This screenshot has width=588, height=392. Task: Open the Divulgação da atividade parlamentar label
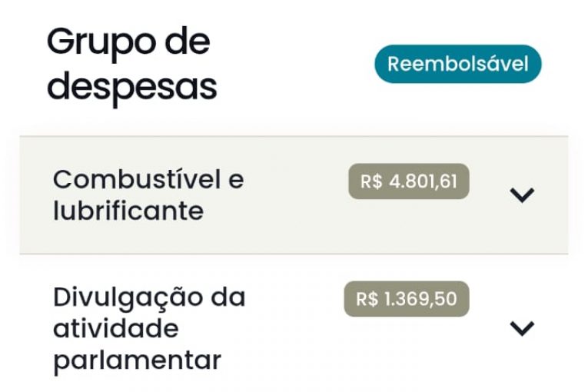[x=148, y=328]
